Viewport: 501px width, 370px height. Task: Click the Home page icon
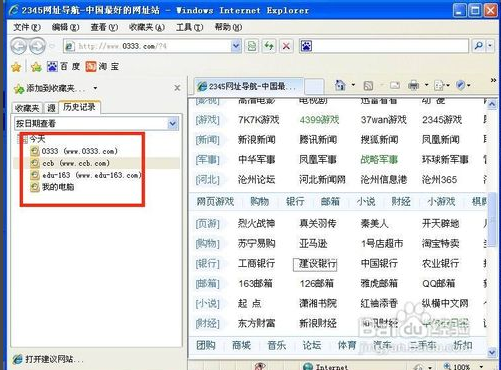(x=340, y=85)
